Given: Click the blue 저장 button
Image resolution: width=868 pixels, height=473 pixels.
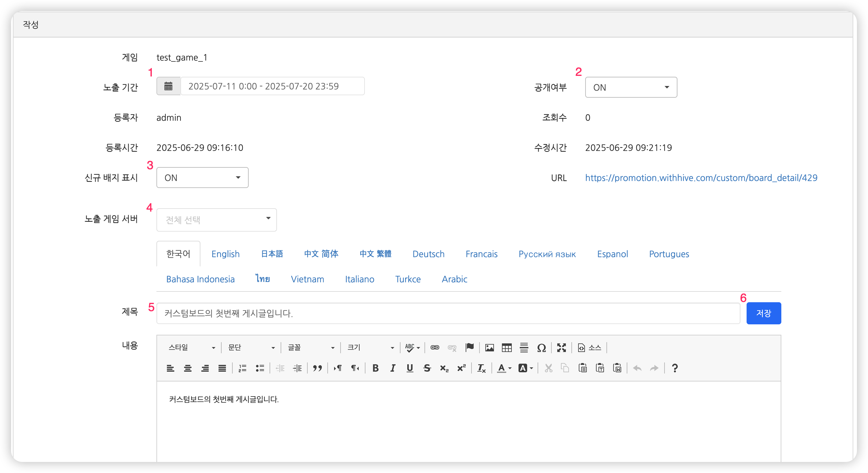Looking at the screenshot, I should (x=763, y=313).
